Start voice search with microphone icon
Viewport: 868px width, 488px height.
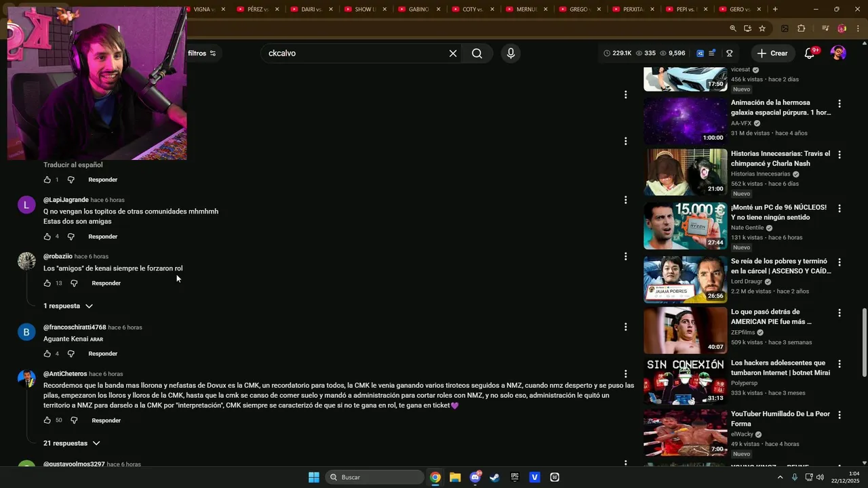pyautogui.click(x=511, y=54)
